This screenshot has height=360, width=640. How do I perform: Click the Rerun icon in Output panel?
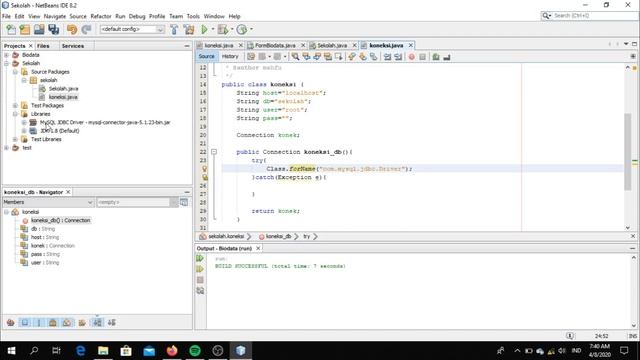click(200, 258)
